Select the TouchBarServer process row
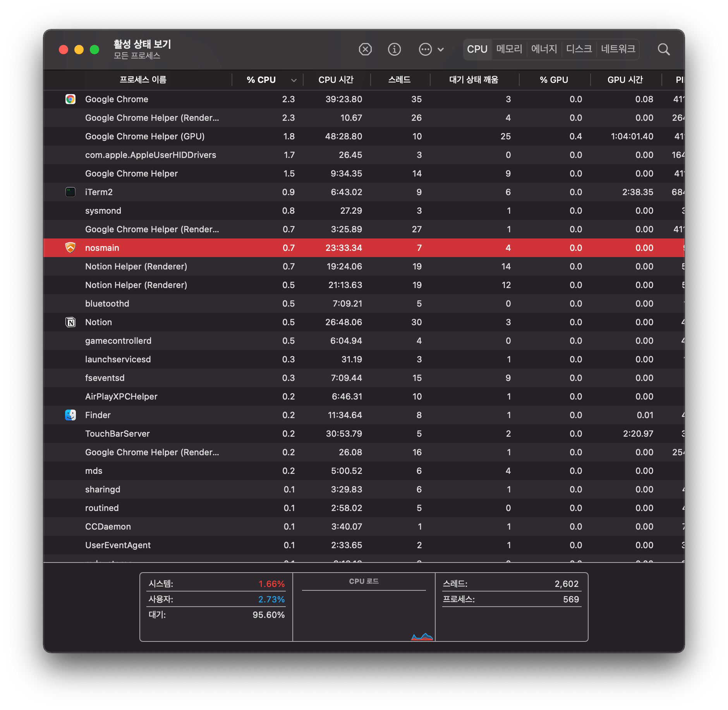 tap(364, 434)
